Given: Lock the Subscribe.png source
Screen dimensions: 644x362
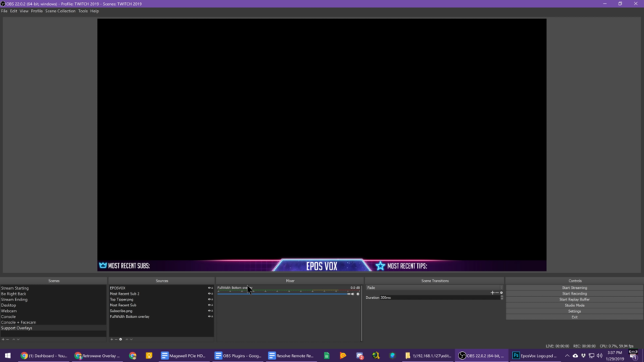Looking at the screenshot, I should [212, 311].
